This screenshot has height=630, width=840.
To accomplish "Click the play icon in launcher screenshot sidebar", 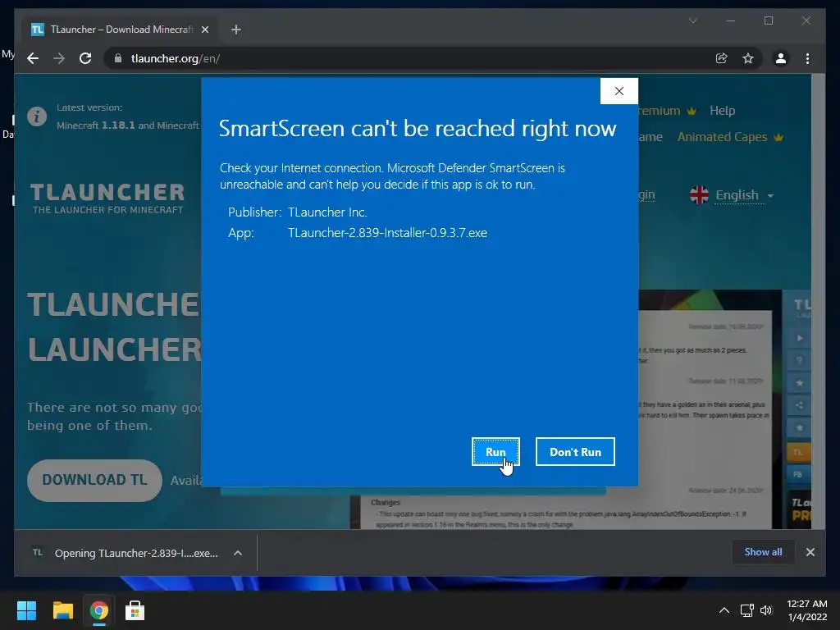I will click(799, 338).
